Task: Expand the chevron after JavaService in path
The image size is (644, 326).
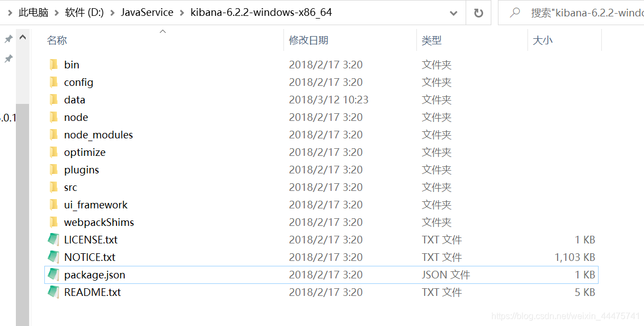Action: [182, 13]
